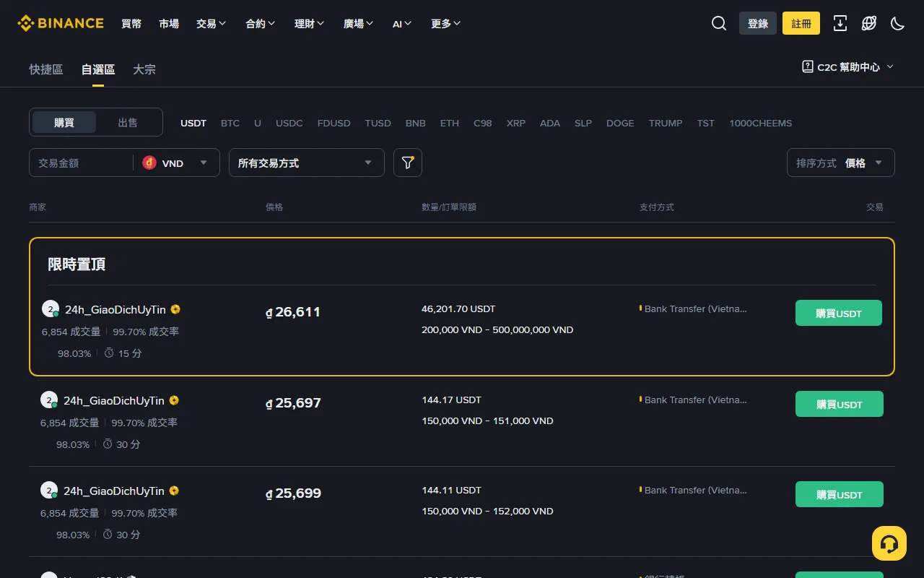The width and height of the screenshot is (924, 578).
Task: Open the customer support headset icon
Action: click(x=889, y=543)
